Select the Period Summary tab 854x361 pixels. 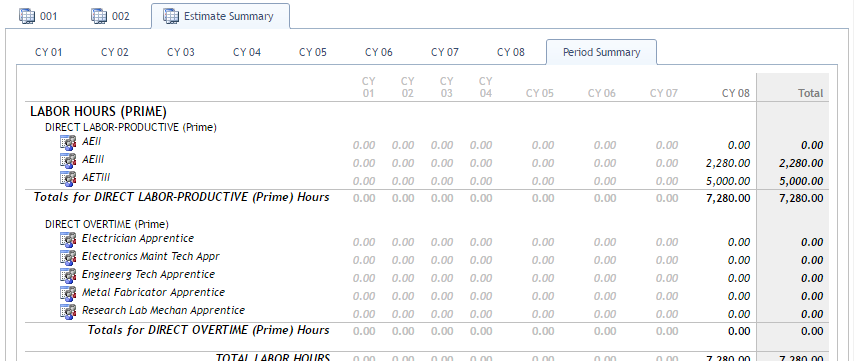point(601,53)
